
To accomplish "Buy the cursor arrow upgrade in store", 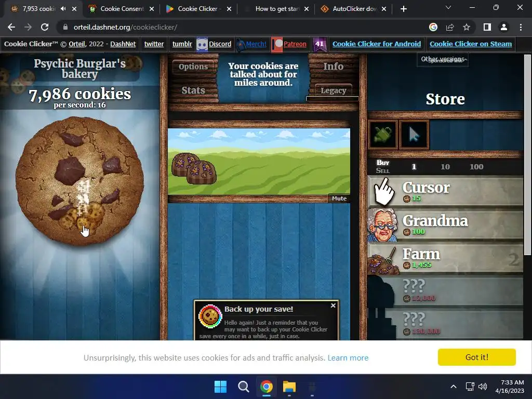I will (414, 135).
